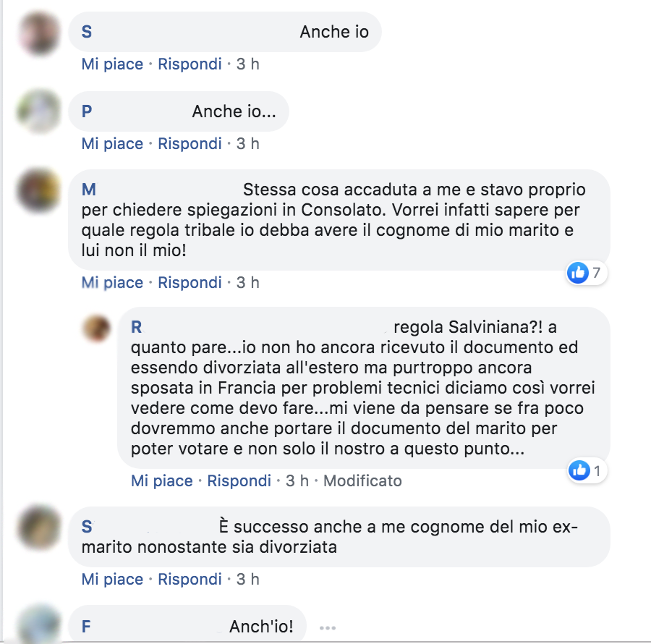Image resolution: width=651 pixels, height=644 pixels.
Task: Like the 'regola Salviniana' reply
Action: pos(162,480)
